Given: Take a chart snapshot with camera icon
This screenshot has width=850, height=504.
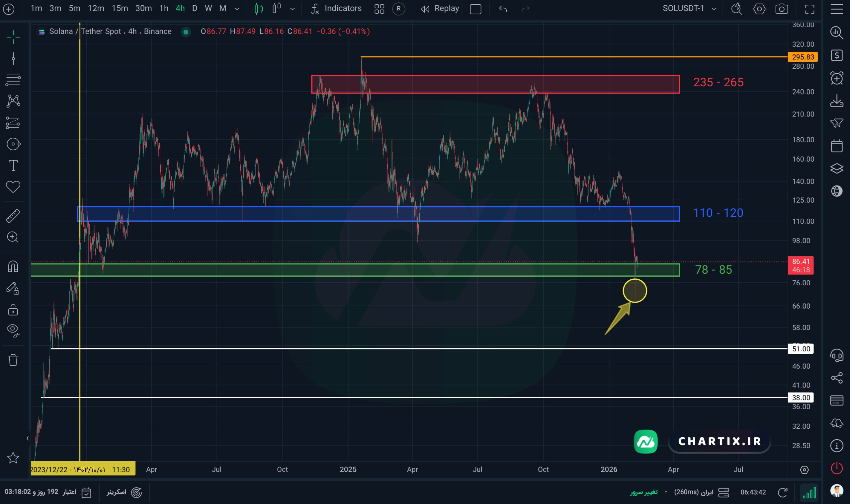Looking at the screenshot, I should (x=781, y=9).
